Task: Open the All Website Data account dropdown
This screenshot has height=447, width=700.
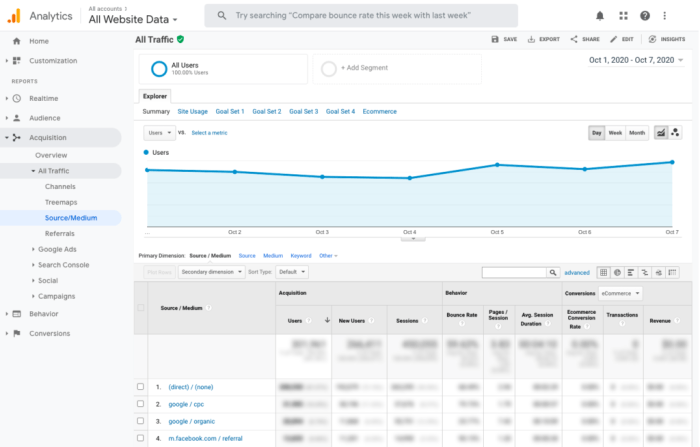Action: tap(133, 19)
